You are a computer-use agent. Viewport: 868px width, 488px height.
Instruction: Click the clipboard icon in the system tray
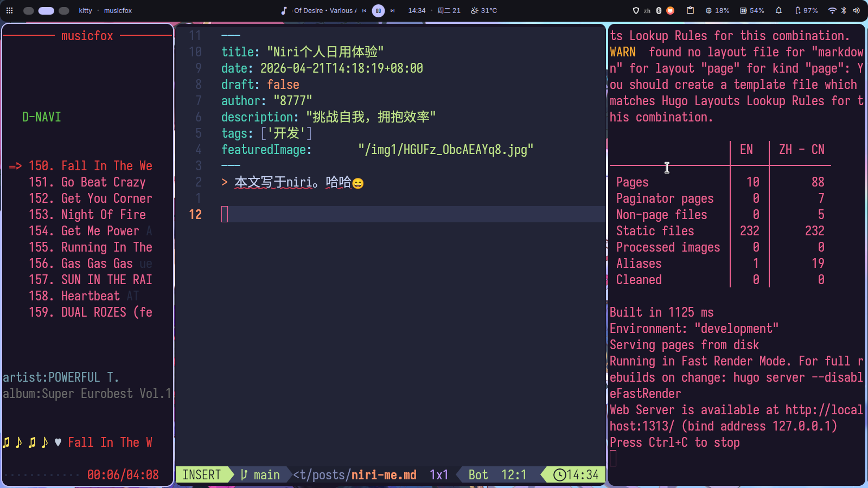pyautogui.click(x=689, y=10)
